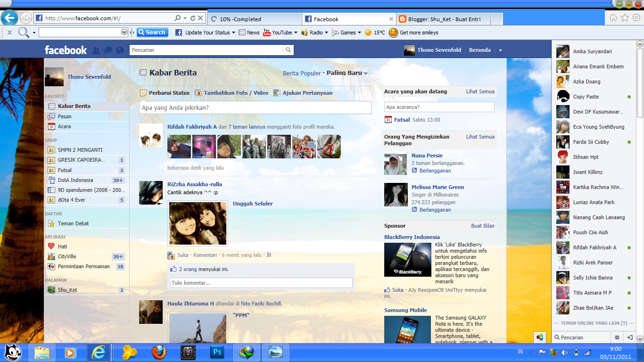
Task: Click the weather 15°C toolbar icon
Action: click(368, 33)
